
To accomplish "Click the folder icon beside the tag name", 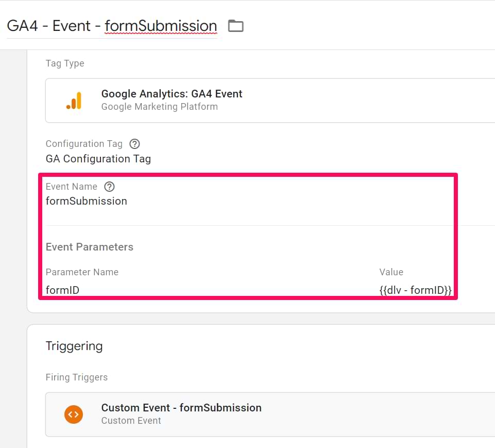I will coord(235,26).
